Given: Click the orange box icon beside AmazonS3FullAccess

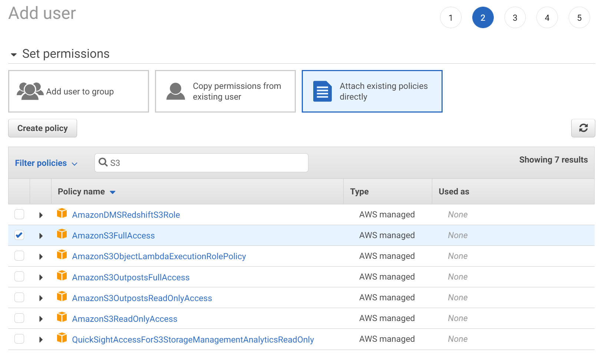Looking at the screenshot, I should click(x=62, y=234).
